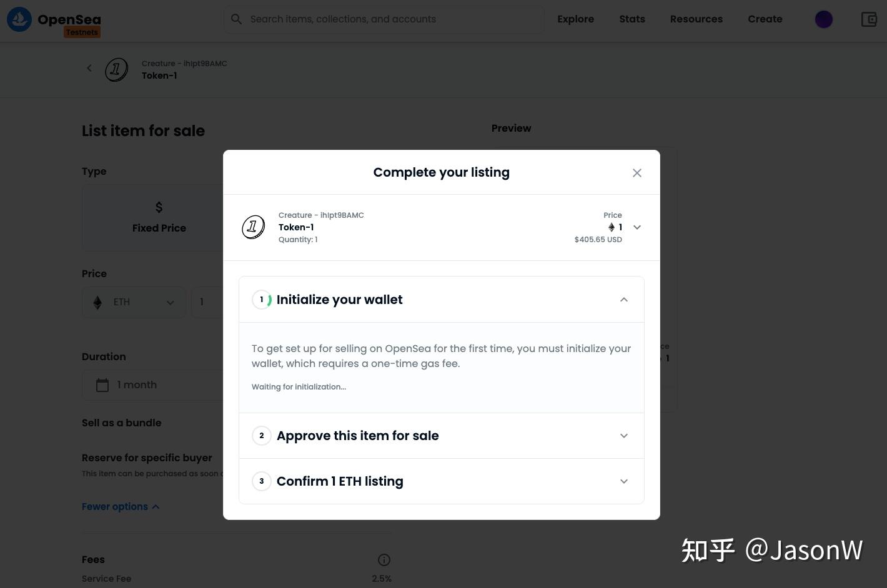Focus the search items and collections field

[x=384, y=19]
